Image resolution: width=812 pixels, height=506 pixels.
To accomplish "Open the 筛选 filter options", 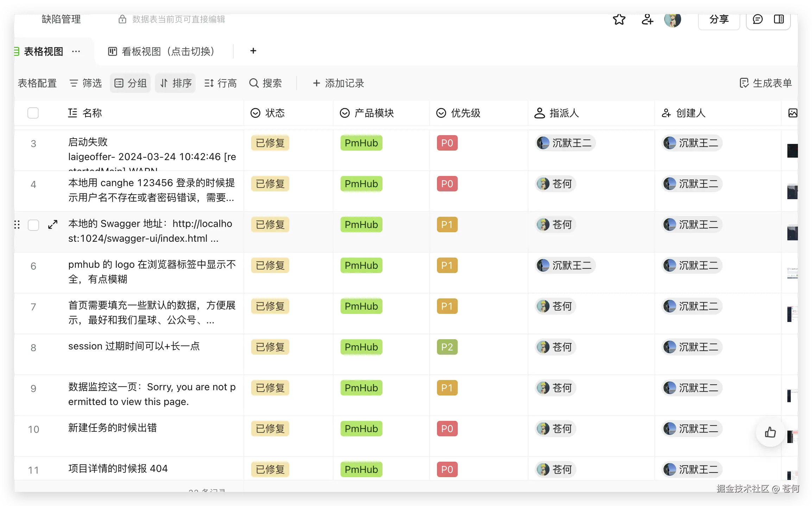I will [85, 83].
